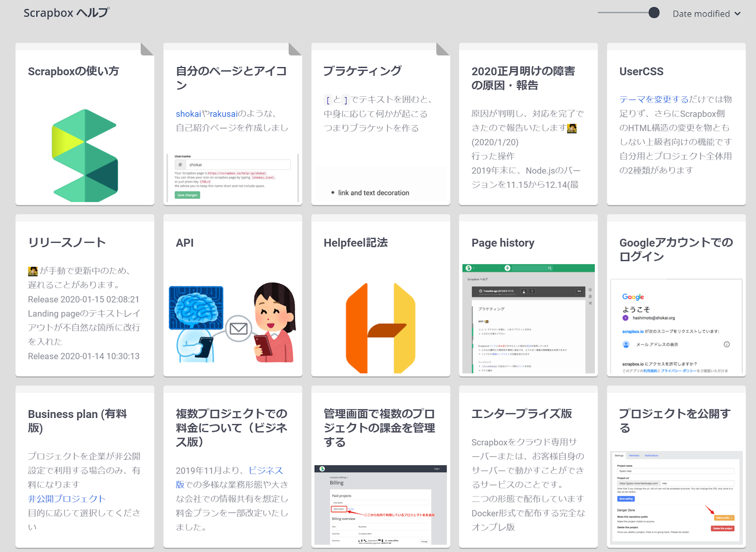Adjust the card size slider handle
756x552 pixels.
(x=654, y=13)
